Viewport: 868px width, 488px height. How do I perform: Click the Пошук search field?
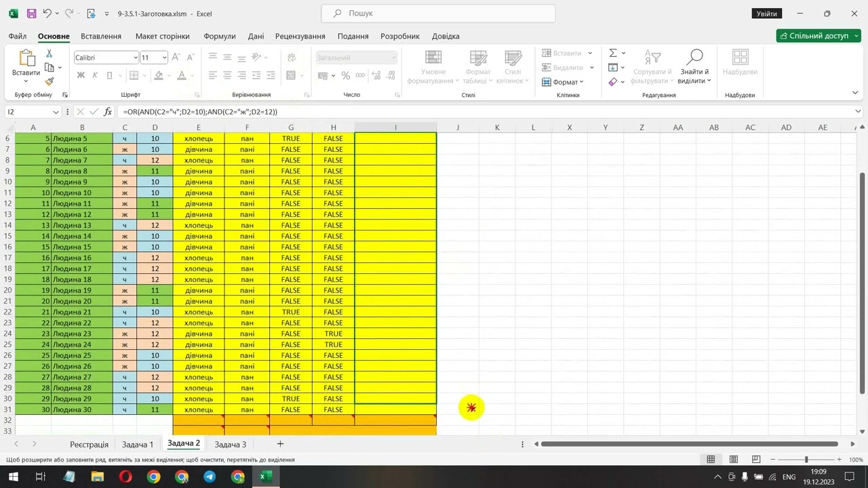(x=438, y=13)
